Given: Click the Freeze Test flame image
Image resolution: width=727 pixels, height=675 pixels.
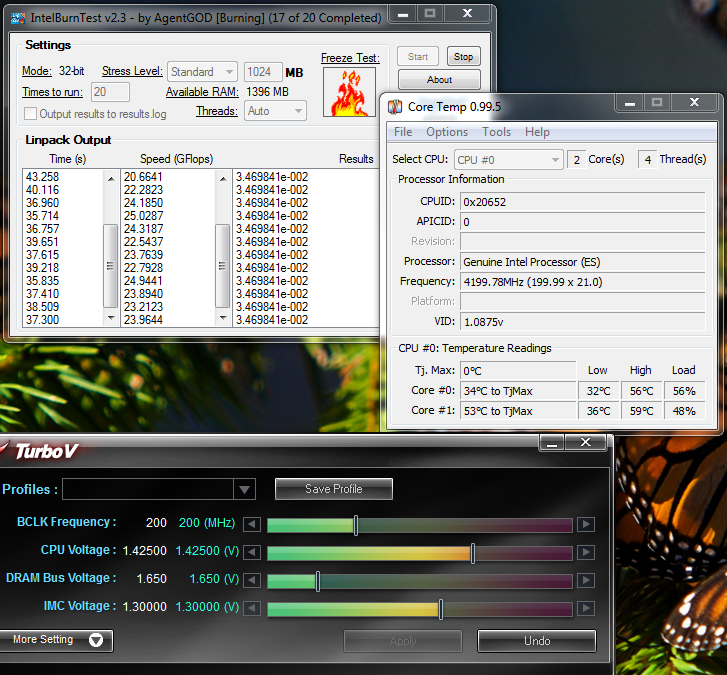Looking at the screenshot, I should point(350,92).
